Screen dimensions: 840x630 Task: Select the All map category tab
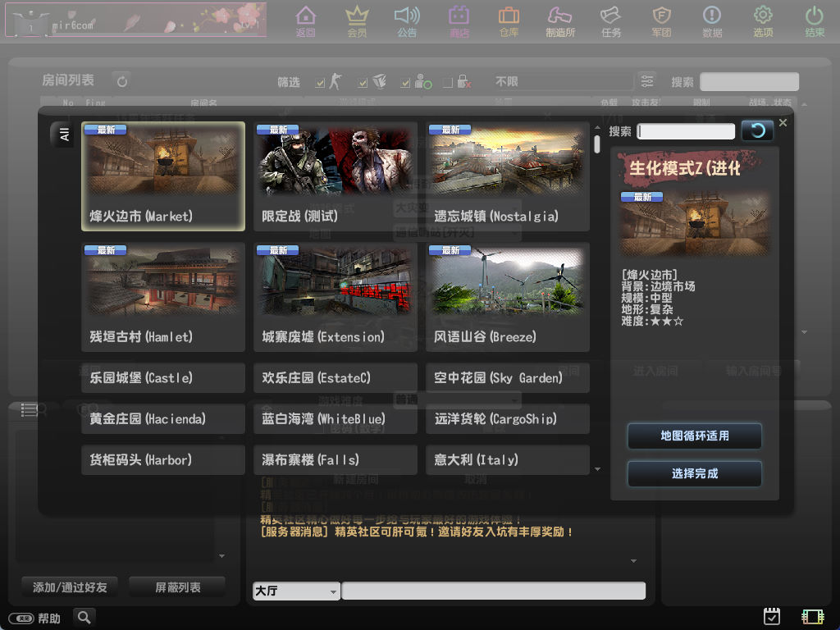click(62, 135)
